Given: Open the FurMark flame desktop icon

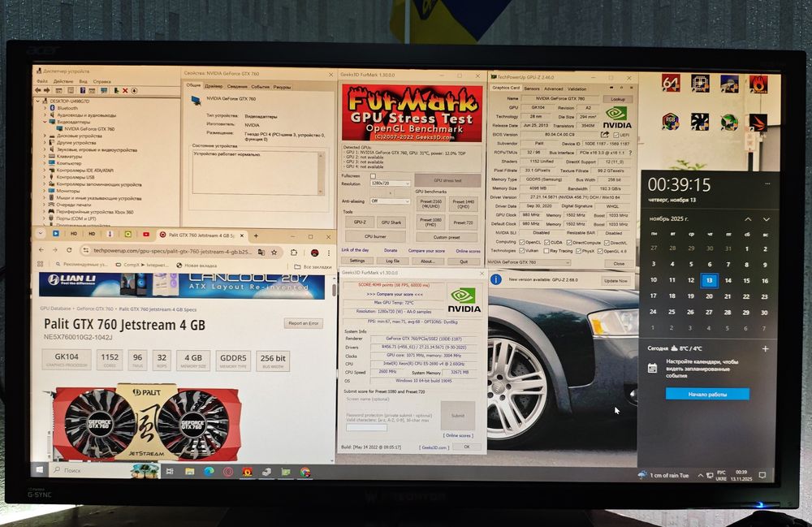Looking at the screenshot, I should tap(758, 84).
